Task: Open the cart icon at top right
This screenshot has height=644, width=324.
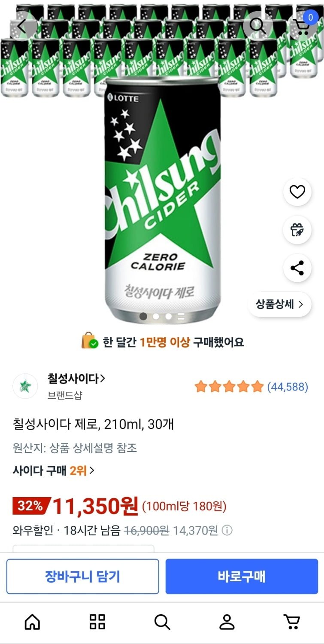Action: coord(303,26)
